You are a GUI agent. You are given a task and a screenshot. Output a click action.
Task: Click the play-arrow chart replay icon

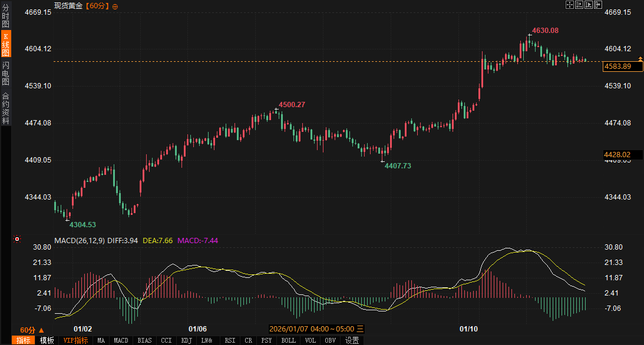pyautogui.click(x=589, y=5)
